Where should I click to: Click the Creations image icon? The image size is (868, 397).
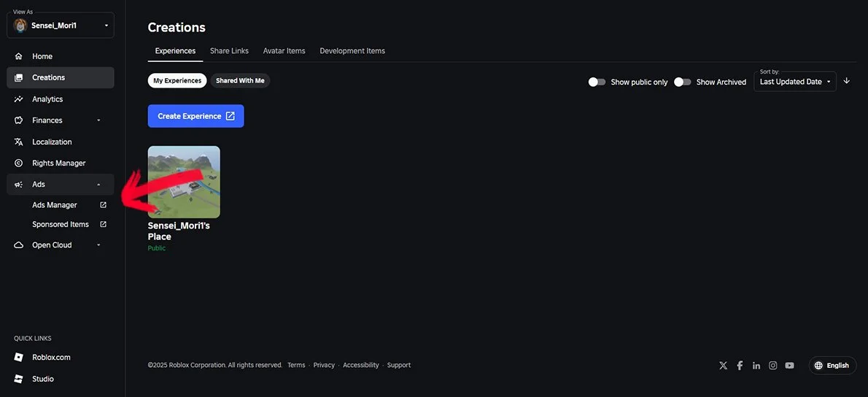[x=19, y=78]
